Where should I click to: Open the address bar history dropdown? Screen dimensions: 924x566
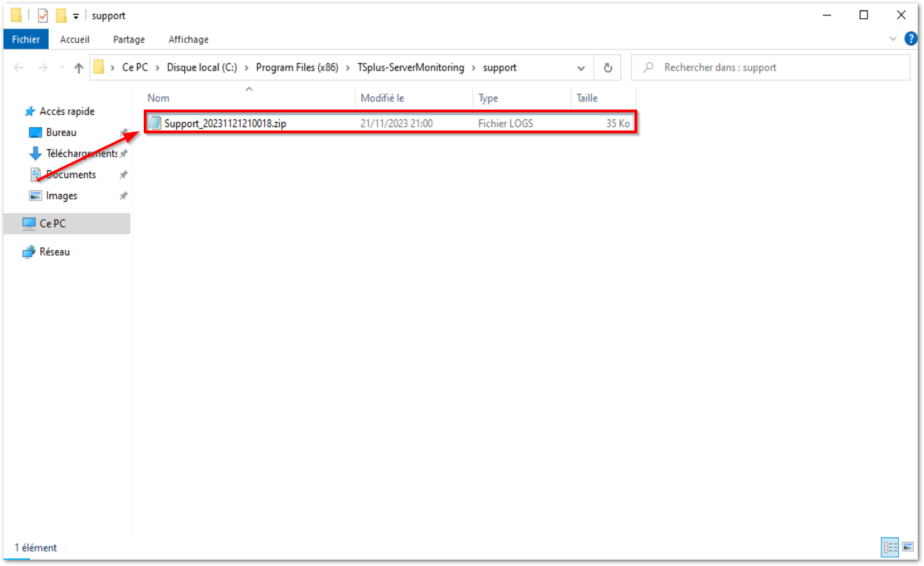tap(581, 67)
